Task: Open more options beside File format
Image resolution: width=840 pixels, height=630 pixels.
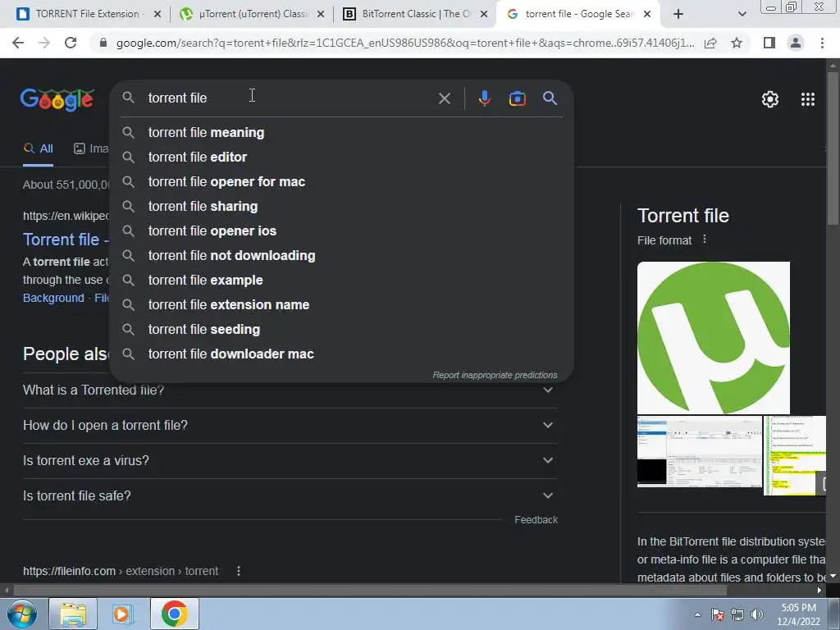Action: [705, 240]
